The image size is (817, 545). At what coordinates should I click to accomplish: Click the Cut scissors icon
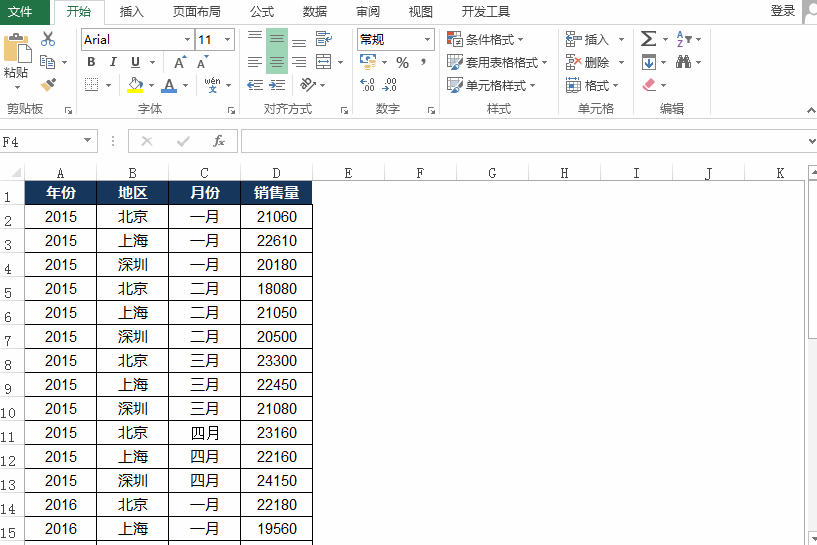point(48,39)
